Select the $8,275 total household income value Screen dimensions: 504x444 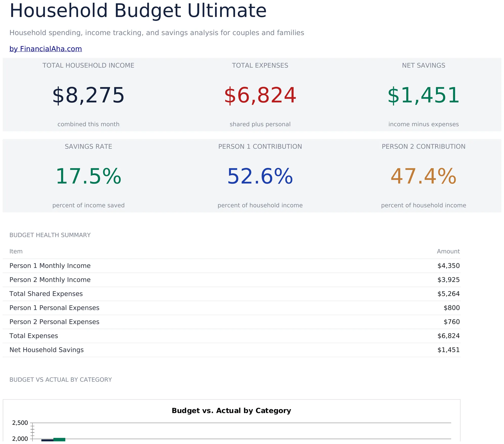88,95
